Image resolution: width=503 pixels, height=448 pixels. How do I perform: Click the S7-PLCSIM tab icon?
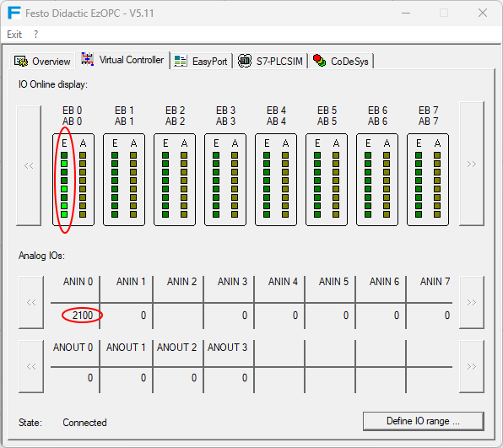pos(245,61)
